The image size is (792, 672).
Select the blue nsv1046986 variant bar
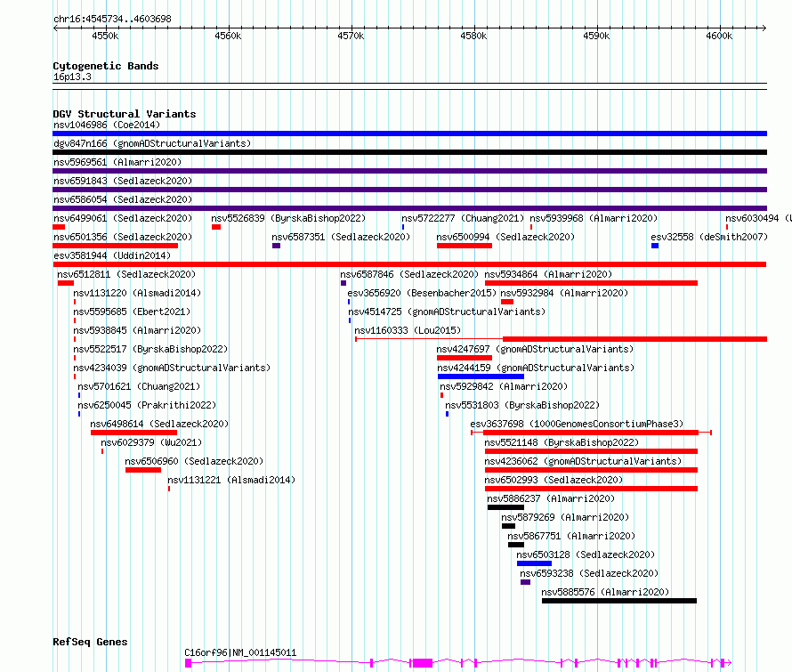[x=409, y=134]
